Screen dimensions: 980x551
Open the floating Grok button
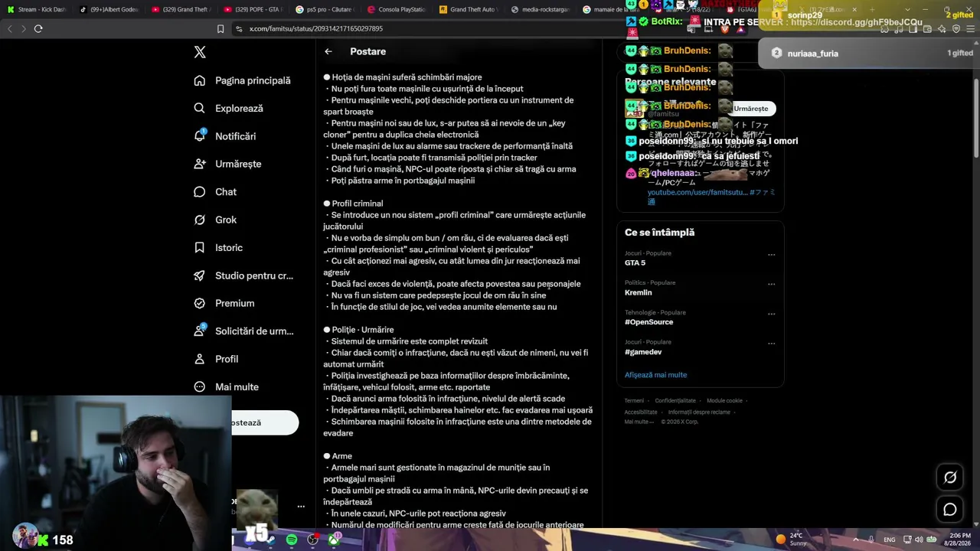950,478
